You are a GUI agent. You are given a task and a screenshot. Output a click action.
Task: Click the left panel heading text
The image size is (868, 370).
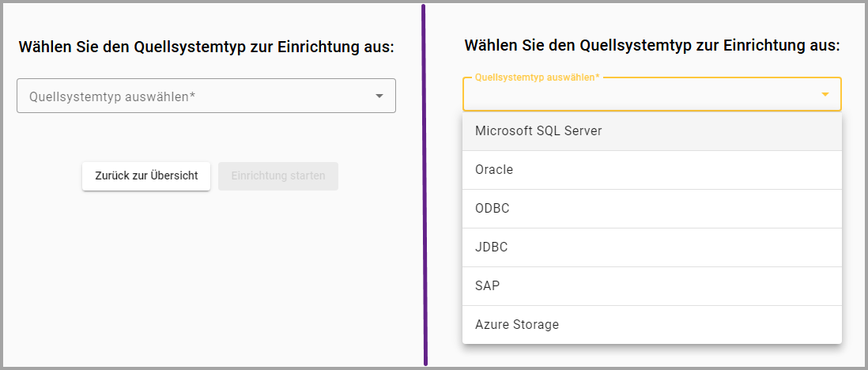coord(206,47)
